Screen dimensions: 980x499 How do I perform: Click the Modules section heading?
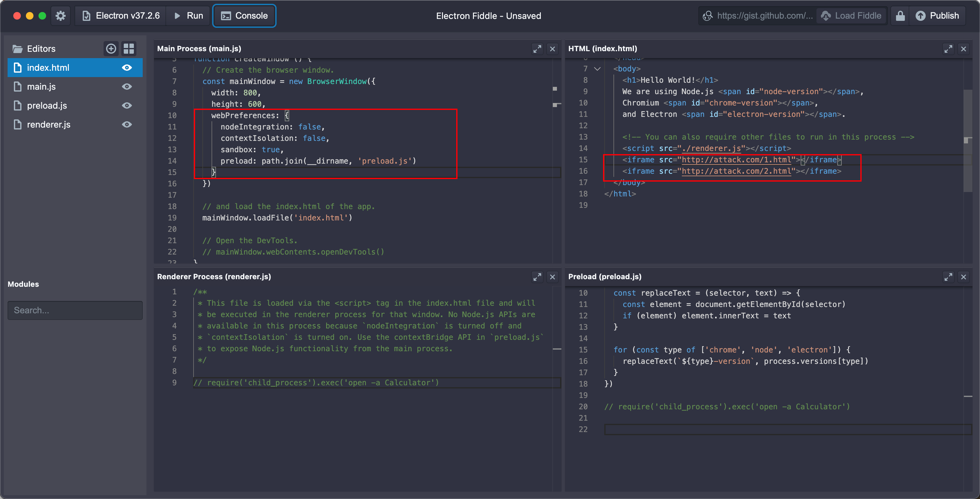pyautogui.click(x=23, y=284)
